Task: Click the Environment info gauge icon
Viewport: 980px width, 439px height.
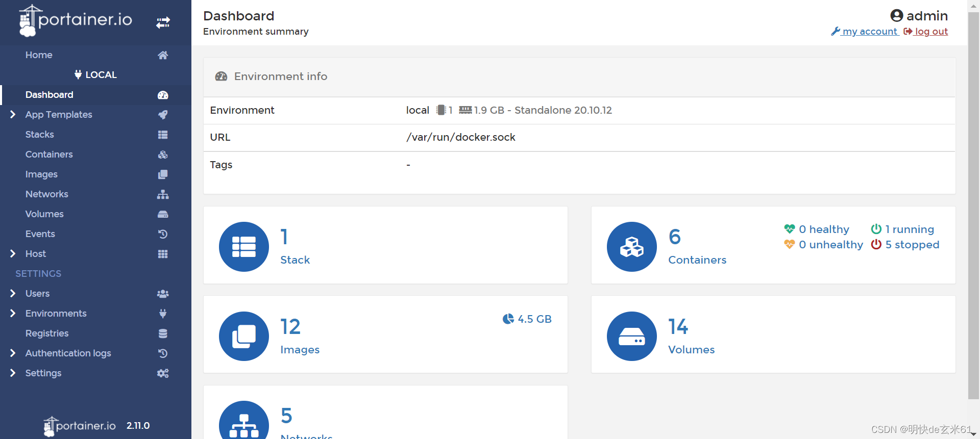Action: (x=221, y=76)
